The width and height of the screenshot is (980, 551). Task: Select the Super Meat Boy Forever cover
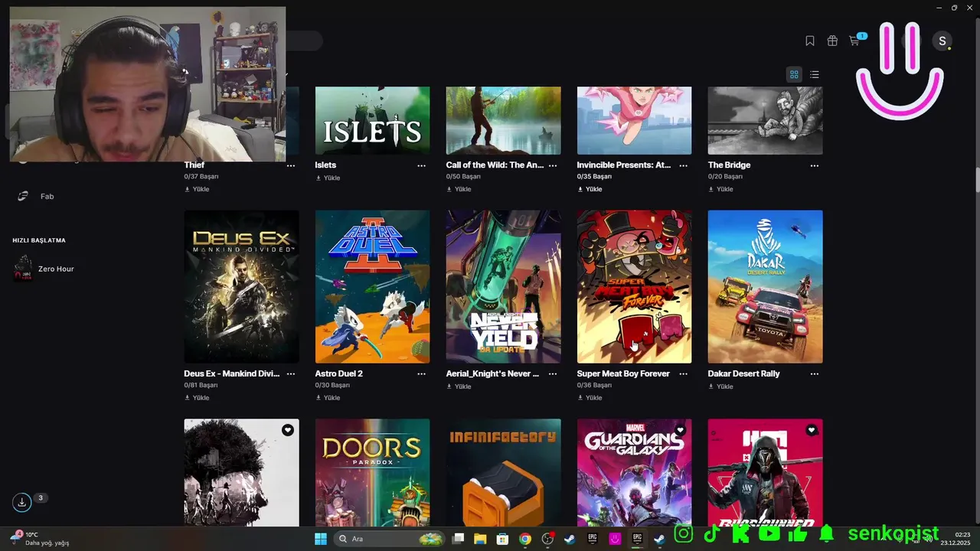click(635, 287)
